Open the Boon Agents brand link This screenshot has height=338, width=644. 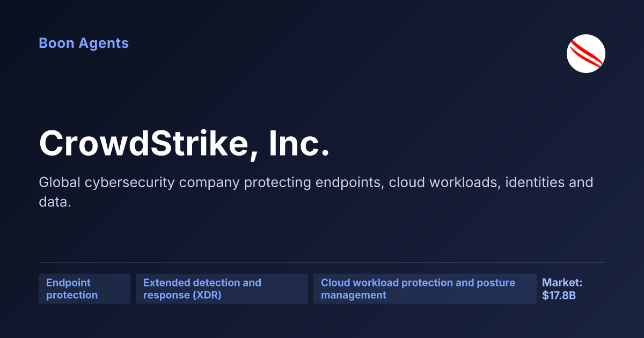[84, 43]
